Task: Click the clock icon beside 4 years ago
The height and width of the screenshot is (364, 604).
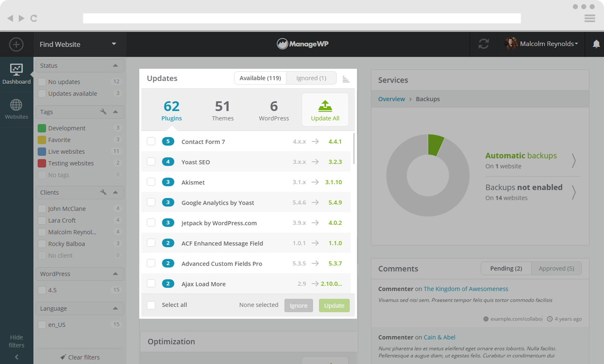Action: (550, 319)
